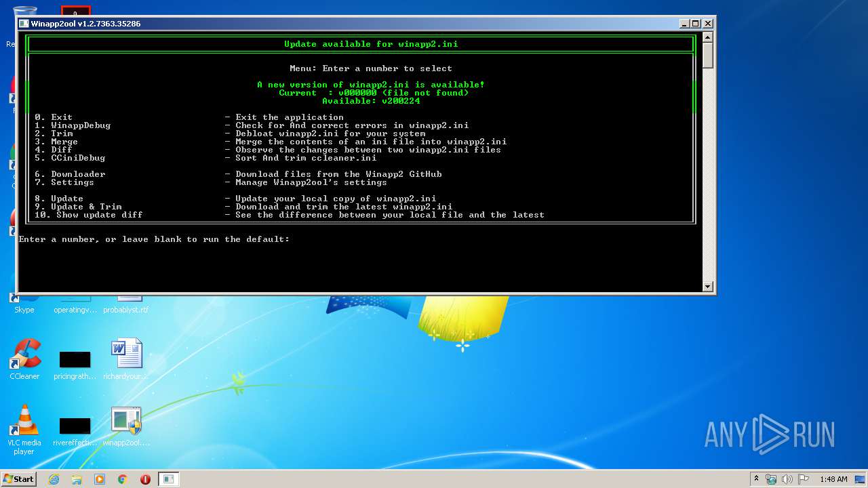Open the Start menu
This screenshot has width=868, height=488.
[19, 479]
